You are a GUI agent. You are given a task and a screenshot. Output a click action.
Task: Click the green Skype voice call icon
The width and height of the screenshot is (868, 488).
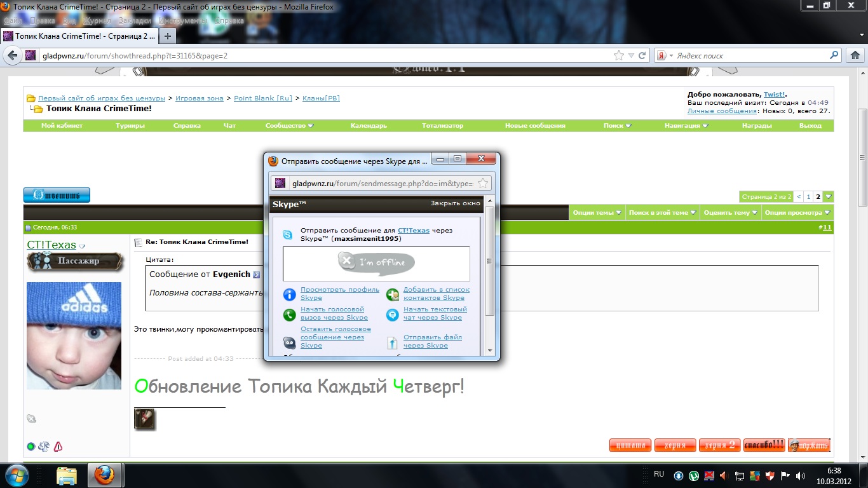(289, 314)
